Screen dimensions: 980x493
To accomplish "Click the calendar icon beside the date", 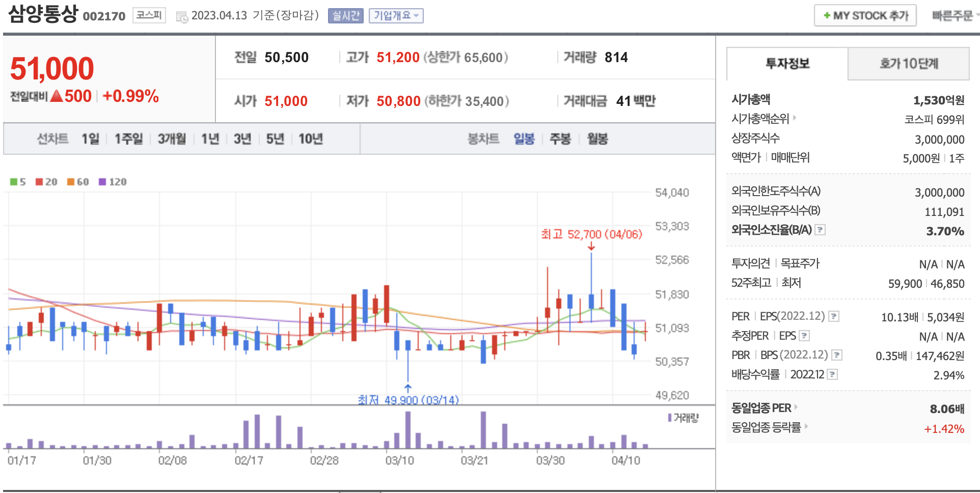I will tap(182, 17).
